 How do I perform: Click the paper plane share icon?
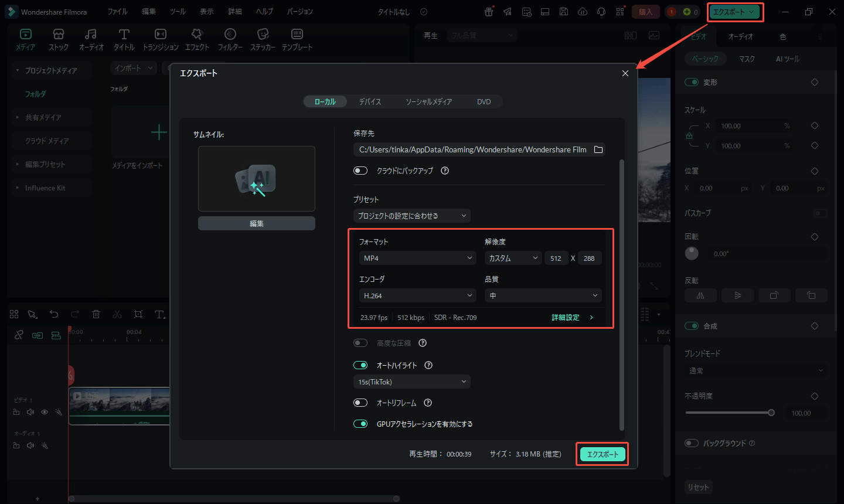(x=508, y=12)
